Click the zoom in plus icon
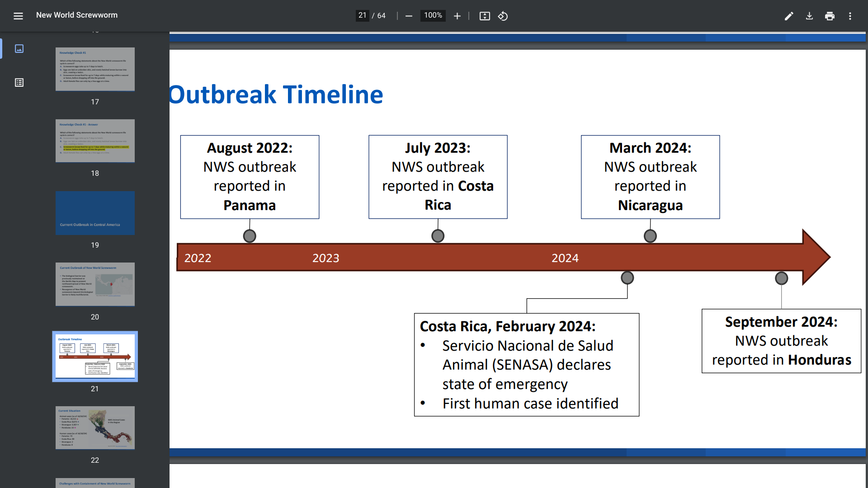868x488 pixels. click(457, 16)
